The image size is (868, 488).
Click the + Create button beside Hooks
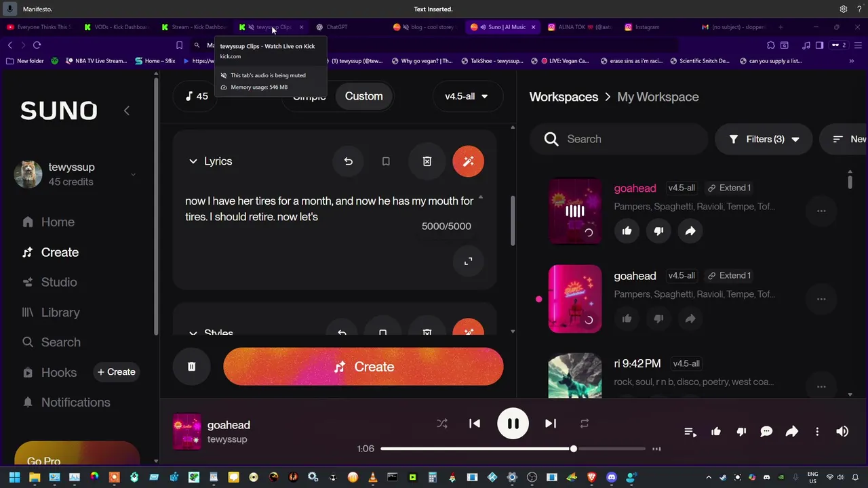[x=116, y=371]
